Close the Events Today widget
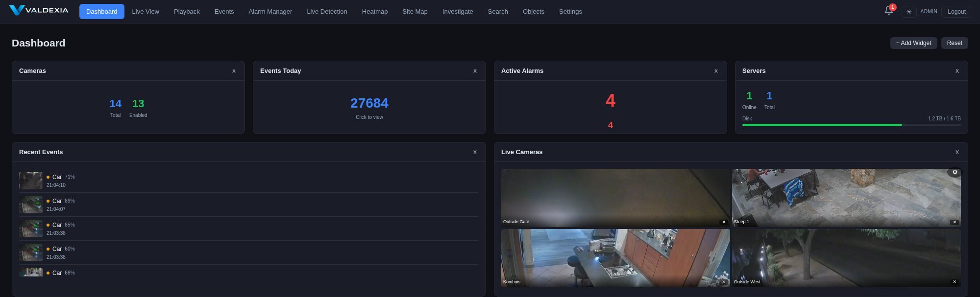 pos(475,71)
